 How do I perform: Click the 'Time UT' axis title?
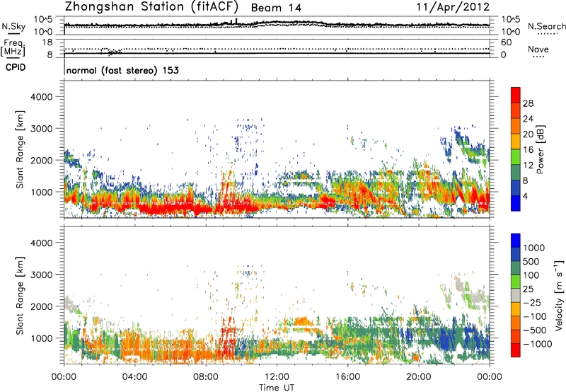click(277, 388)
